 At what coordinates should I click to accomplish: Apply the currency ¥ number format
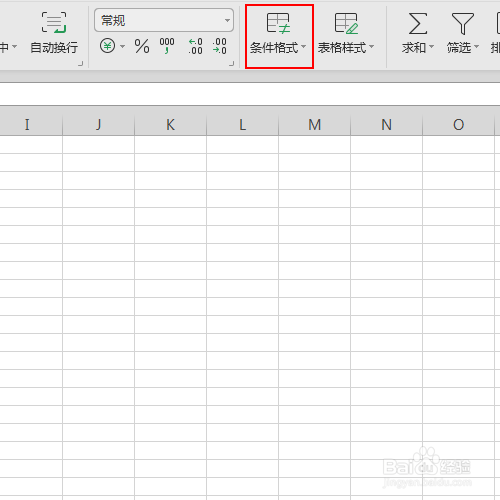[107, 46]
